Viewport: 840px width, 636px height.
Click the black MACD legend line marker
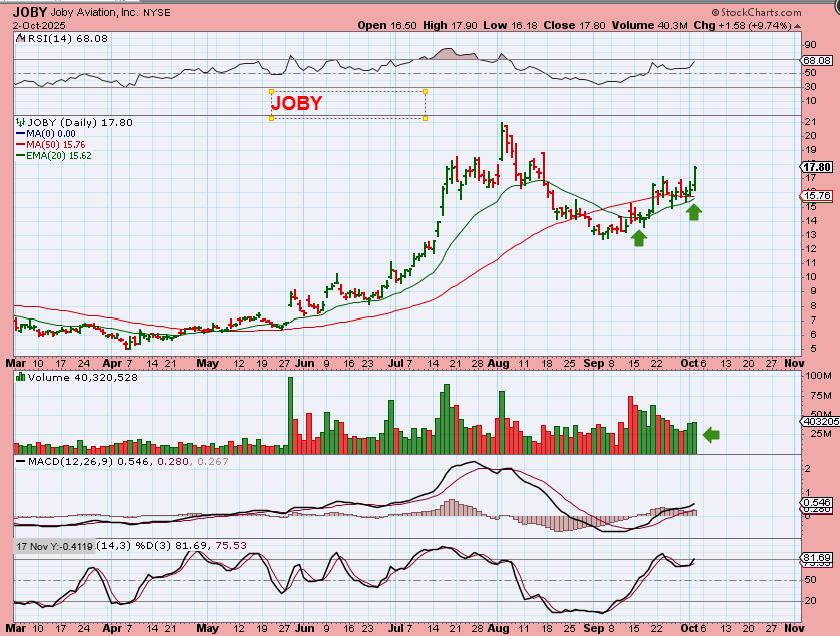tap(21, 461)
